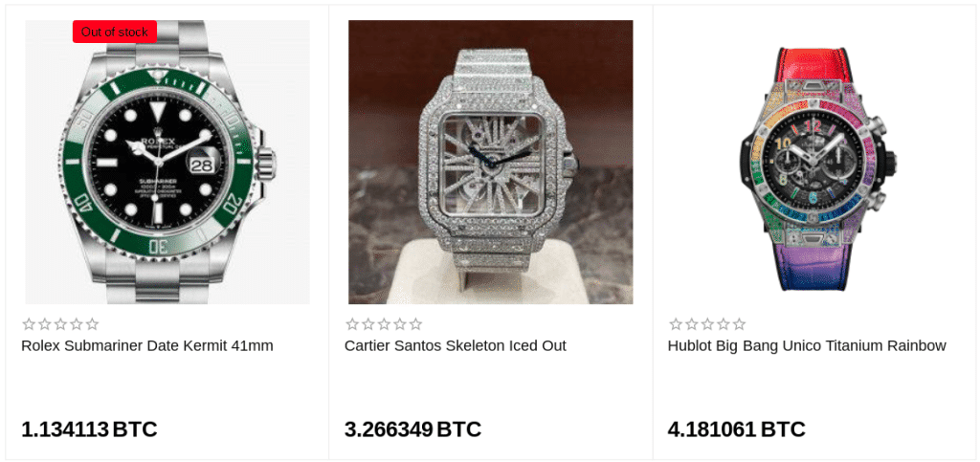Viewport: 980px width, 462px height.
Task: Click the fifth rating star under Rolex Submariner
Action: pyautogui.click(x=92, y=324)
